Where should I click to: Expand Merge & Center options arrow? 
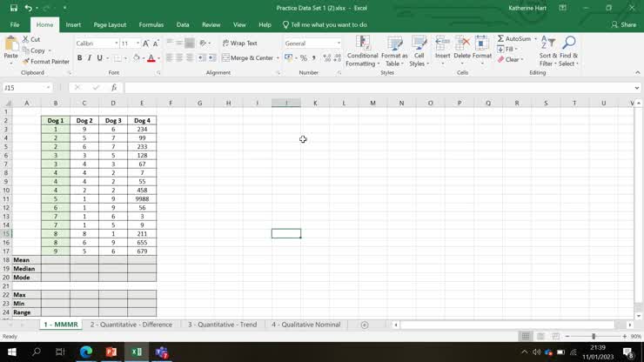278,58
